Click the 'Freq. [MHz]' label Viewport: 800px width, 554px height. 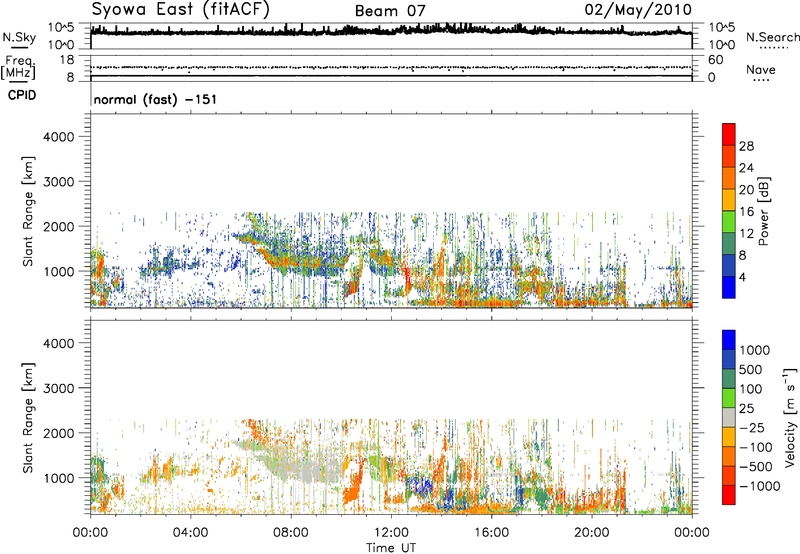tap(19, 67)
